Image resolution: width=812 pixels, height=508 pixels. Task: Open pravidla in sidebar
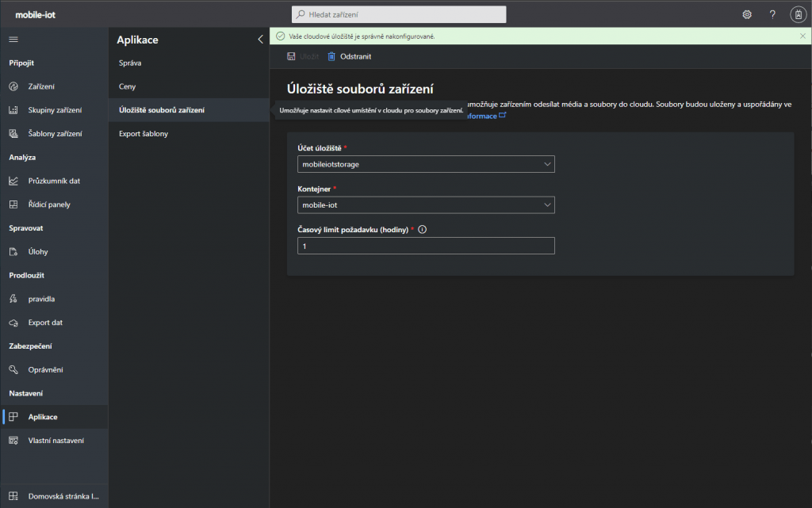click(41, 299)
